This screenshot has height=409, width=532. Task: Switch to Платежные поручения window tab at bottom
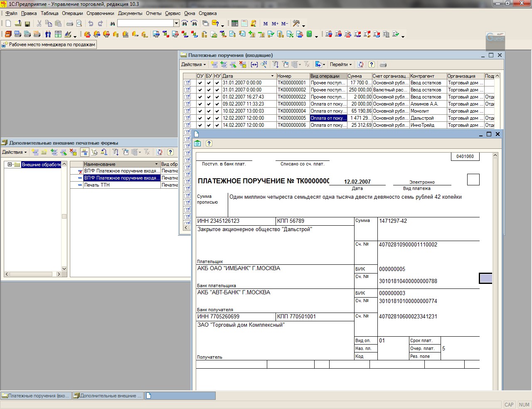36,396
